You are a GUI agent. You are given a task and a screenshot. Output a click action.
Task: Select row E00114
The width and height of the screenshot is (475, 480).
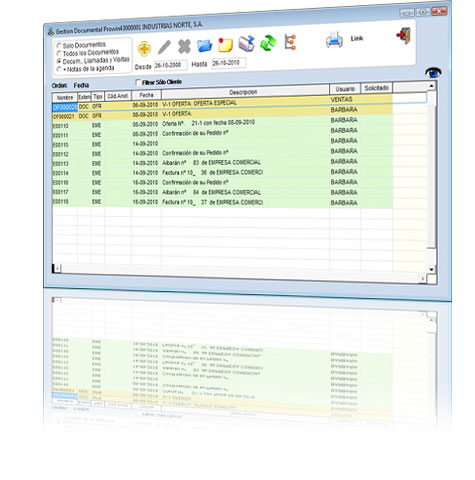coord(222,173)
